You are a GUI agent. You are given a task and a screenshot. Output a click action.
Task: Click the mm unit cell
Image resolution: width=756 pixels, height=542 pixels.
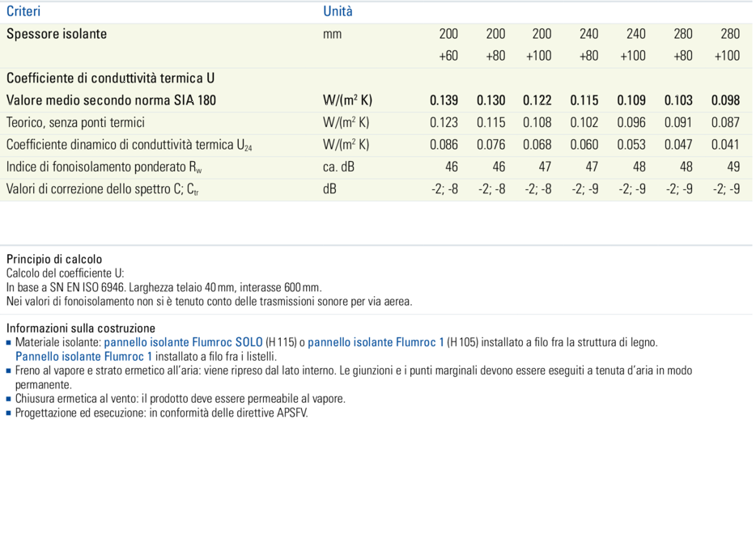(x=332, y=34)
